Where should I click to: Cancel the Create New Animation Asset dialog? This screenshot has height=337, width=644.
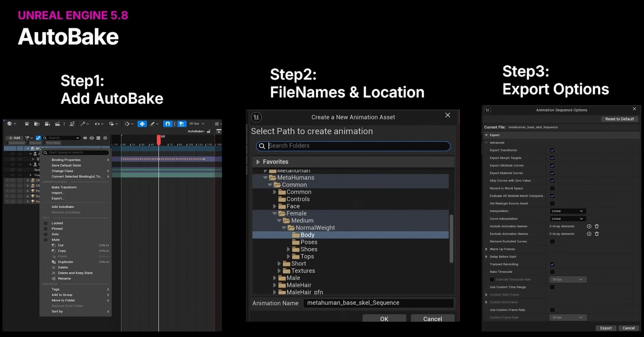[433, 319]
